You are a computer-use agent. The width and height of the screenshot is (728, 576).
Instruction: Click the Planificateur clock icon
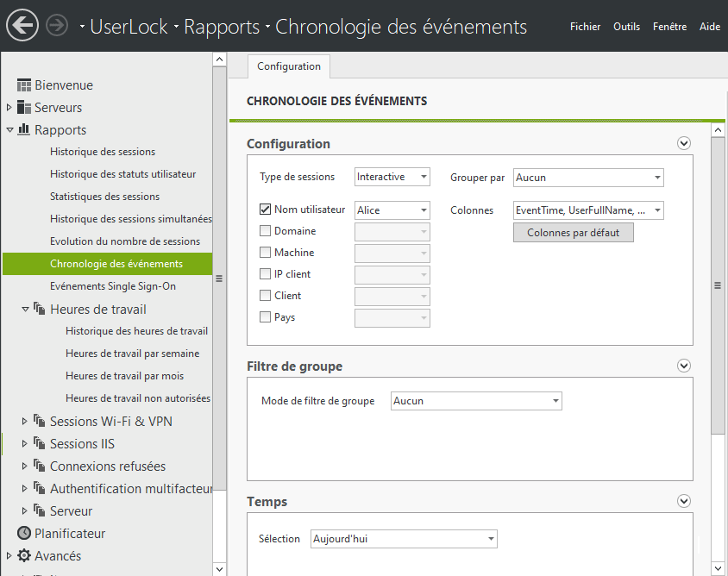23,533
